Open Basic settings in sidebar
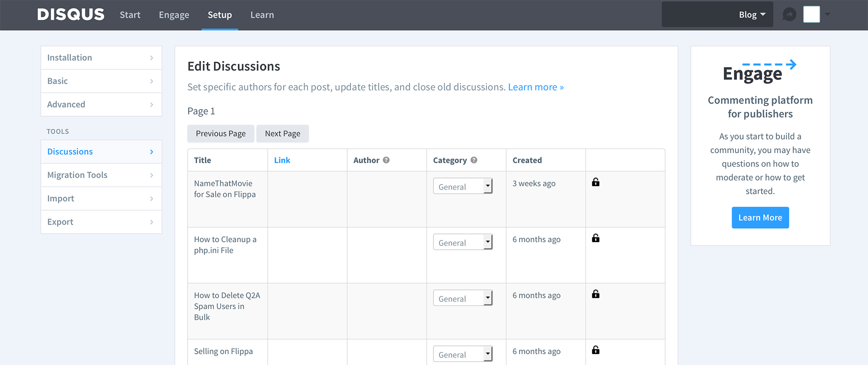The image size is (868, 365). pyautogui.click(x=101, y=81)
